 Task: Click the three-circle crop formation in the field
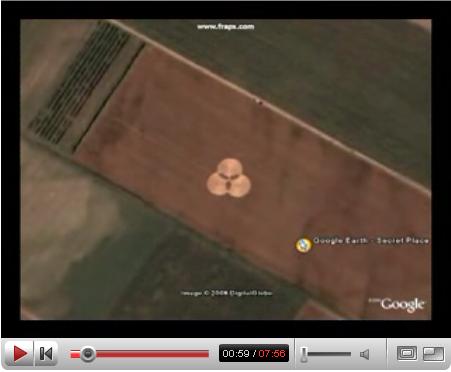tap(229, 178)
